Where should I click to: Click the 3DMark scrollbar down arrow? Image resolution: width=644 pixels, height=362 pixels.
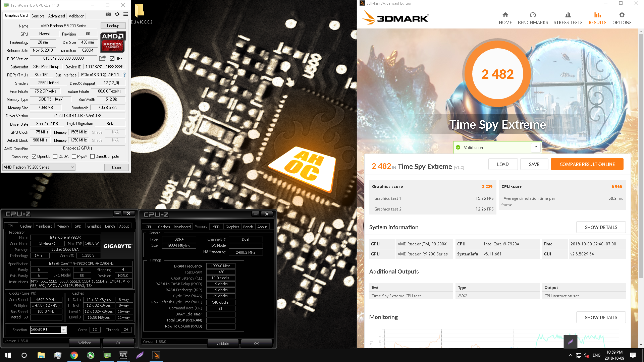(x=641, y=345)
